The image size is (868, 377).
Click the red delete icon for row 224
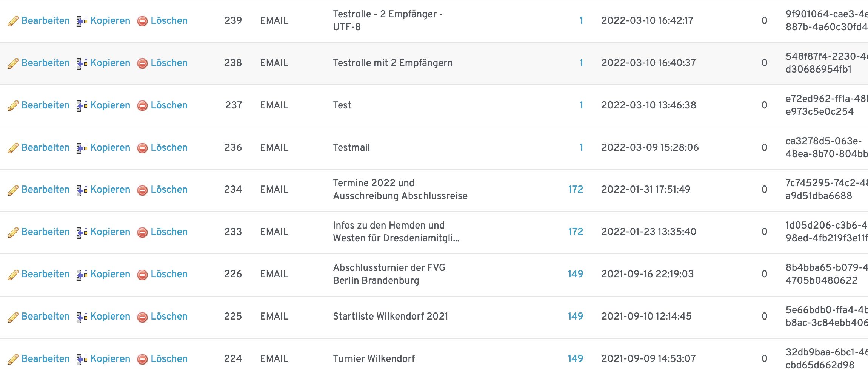point(142,359)
